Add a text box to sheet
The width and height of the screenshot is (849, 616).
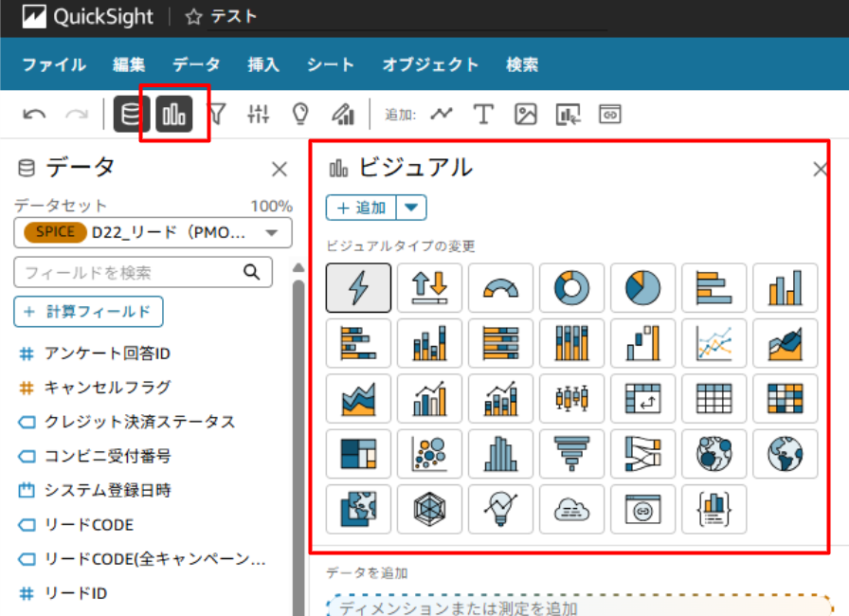(483, 115)
